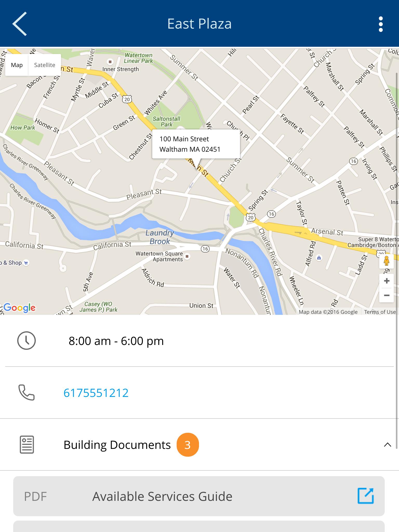Select How Park label
The height and width of the screenshot is (532, 399).
click(23, 128)
